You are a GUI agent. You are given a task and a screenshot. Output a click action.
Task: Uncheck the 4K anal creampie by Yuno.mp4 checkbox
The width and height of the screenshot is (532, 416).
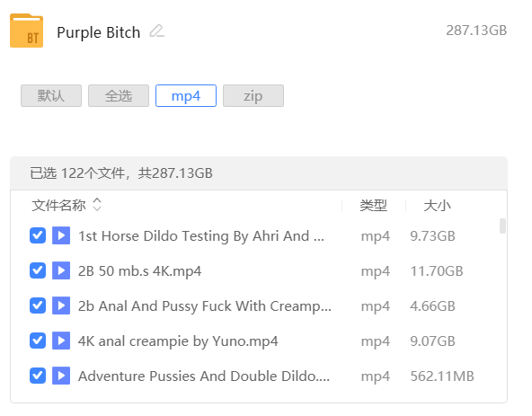point(38,341)
